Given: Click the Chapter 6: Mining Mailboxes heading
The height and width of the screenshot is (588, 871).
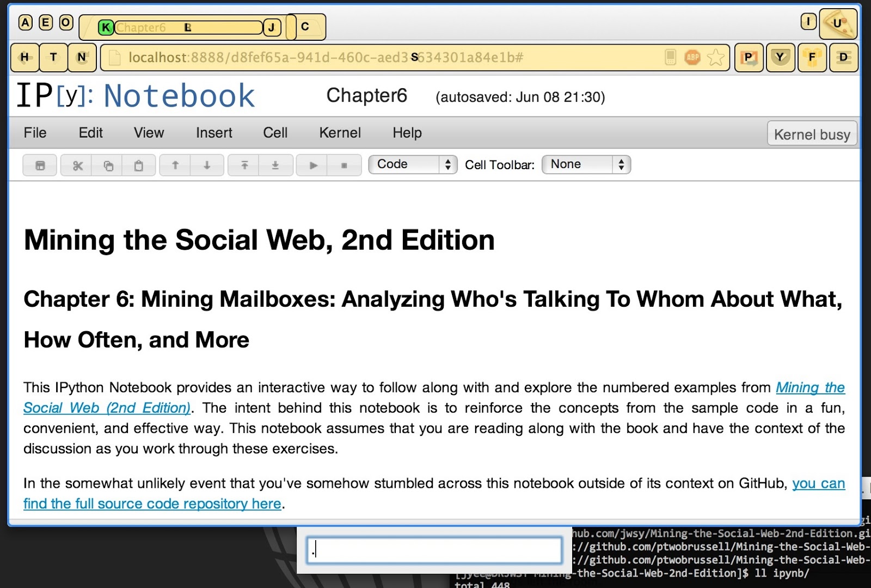Looking at the screenshot, I should pyautogui.click(x=433, y=319).
